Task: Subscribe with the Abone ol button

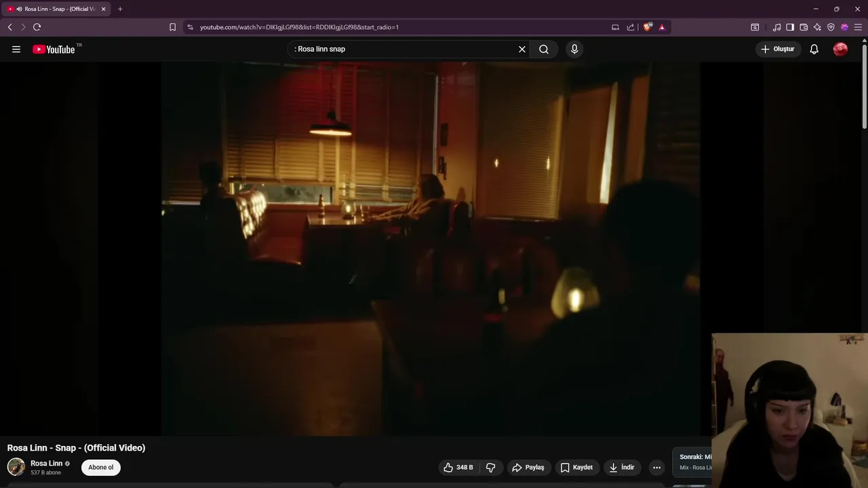Action: (101, 467)
